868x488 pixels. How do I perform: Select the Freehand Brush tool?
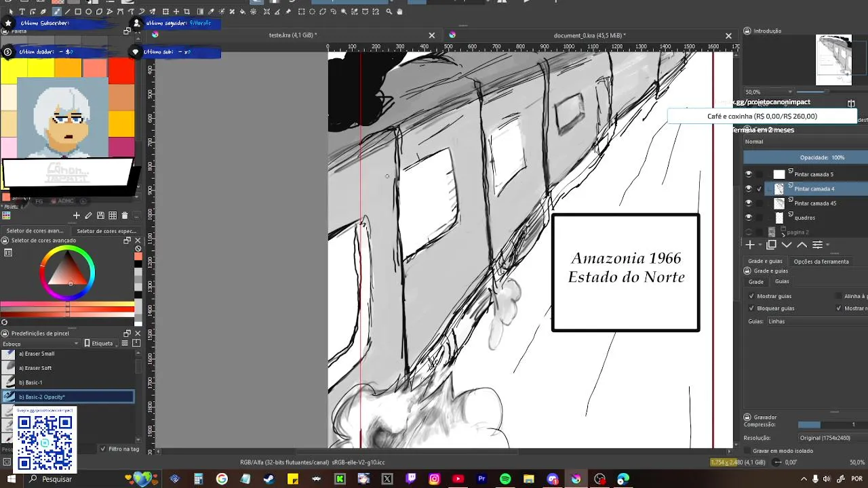57,12
